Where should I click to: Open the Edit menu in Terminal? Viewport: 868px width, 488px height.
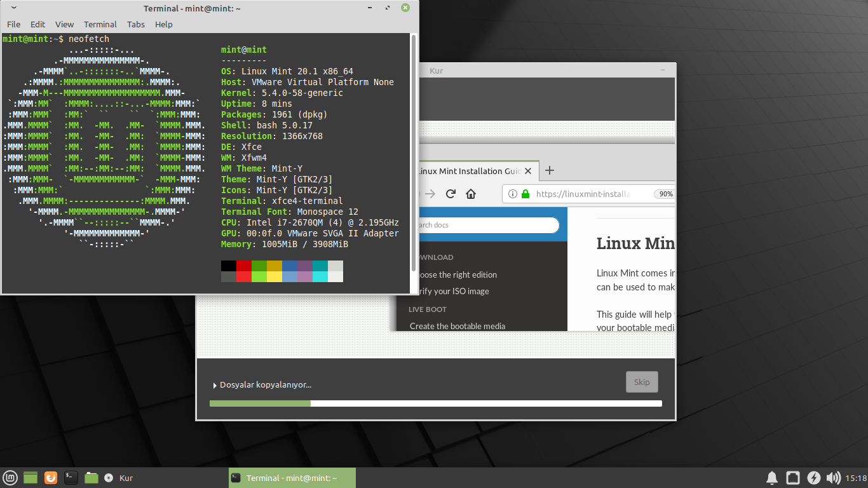[38, 24]
